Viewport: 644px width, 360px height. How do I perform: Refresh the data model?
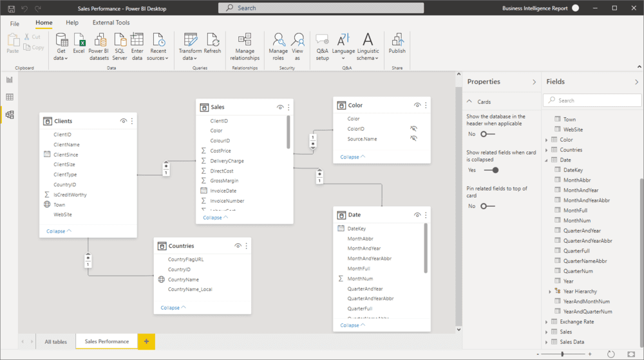point(213,44)
